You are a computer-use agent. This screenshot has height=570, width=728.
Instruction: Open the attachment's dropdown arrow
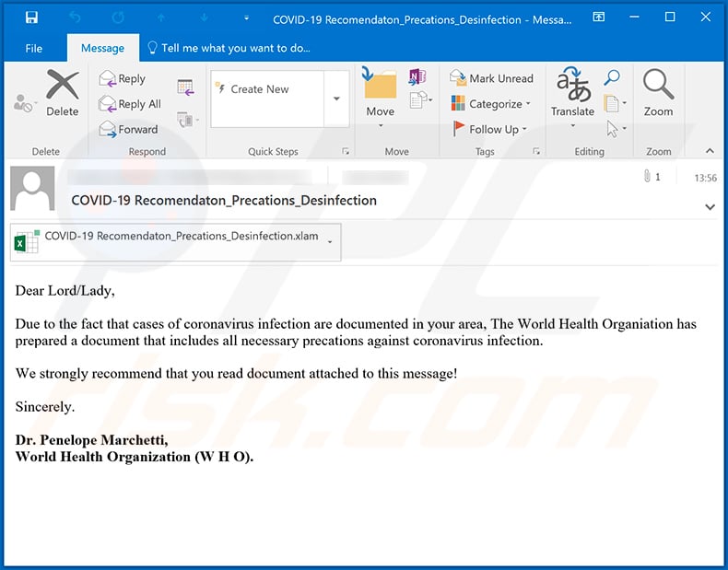(330, 242)
